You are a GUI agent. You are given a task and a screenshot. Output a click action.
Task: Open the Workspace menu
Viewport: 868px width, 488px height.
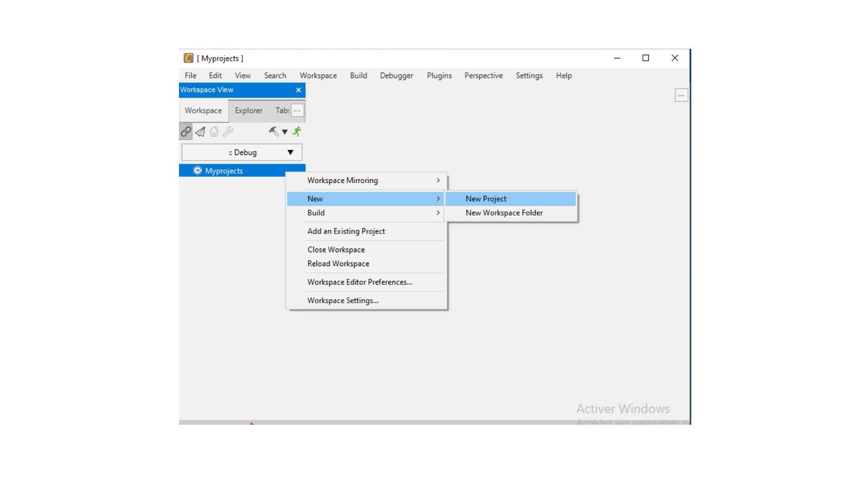(x=318, y=75)
